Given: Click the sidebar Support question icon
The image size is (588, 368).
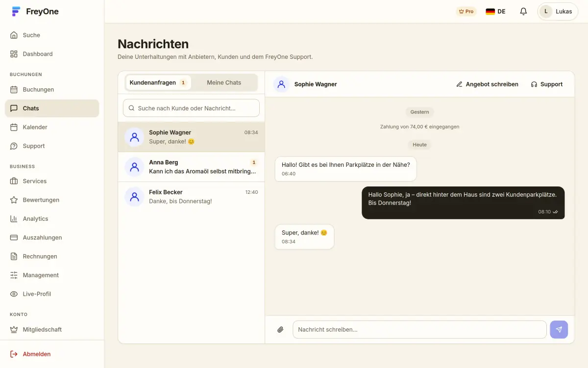Looking at the screenshot, I should (x=14, y=146).
